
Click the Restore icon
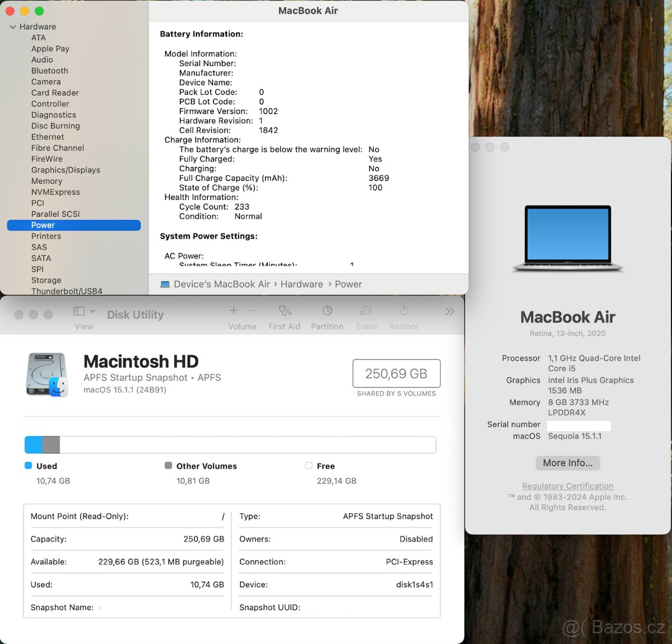(404, 315)
